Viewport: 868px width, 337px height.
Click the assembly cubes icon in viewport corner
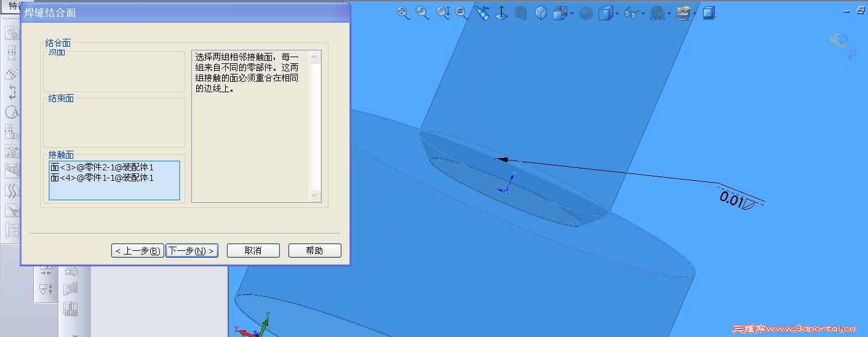click(838, 41)
